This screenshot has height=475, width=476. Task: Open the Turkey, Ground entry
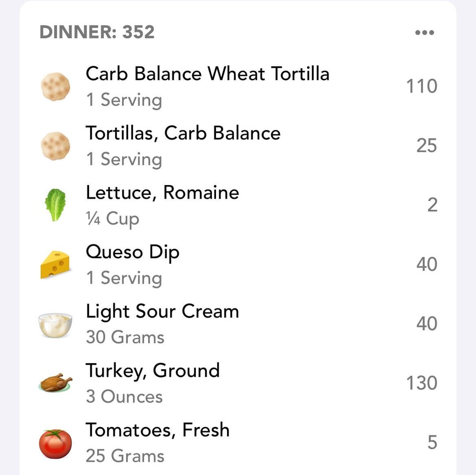point(238,383)
